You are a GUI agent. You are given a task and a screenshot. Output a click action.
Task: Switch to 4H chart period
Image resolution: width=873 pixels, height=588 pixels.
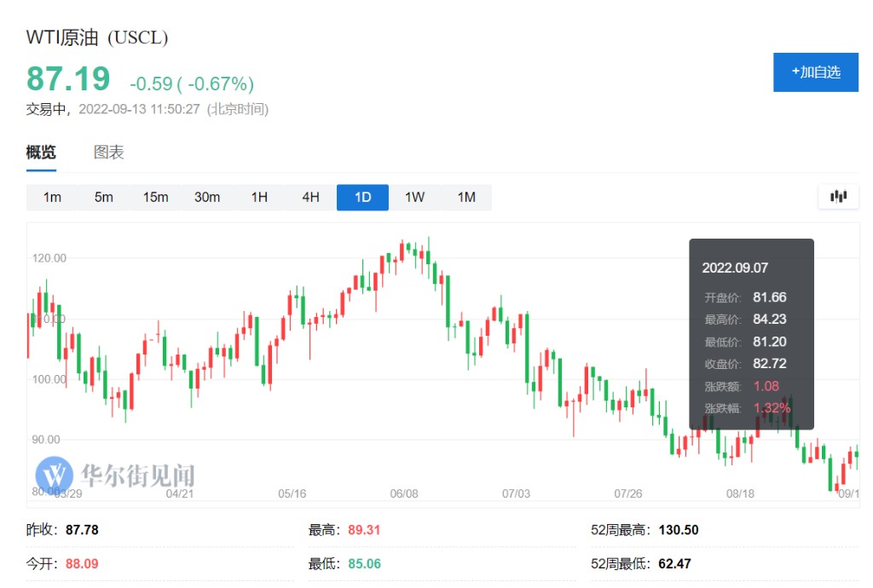tap(310, 198)
